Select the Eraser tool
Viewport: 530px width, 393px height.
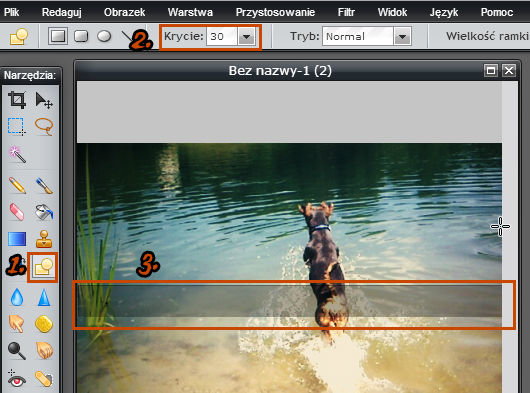click(x=17, y=212)
